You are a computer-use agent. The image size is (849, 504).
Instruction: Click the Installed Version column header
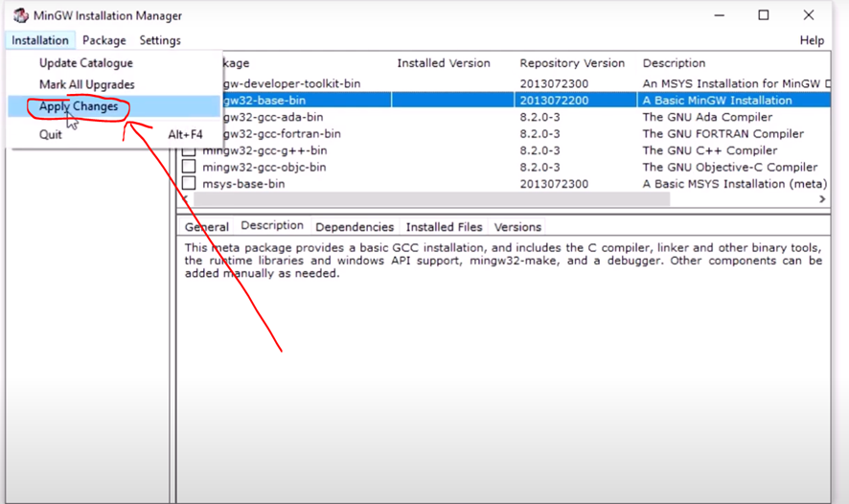(x=443, y=63)
